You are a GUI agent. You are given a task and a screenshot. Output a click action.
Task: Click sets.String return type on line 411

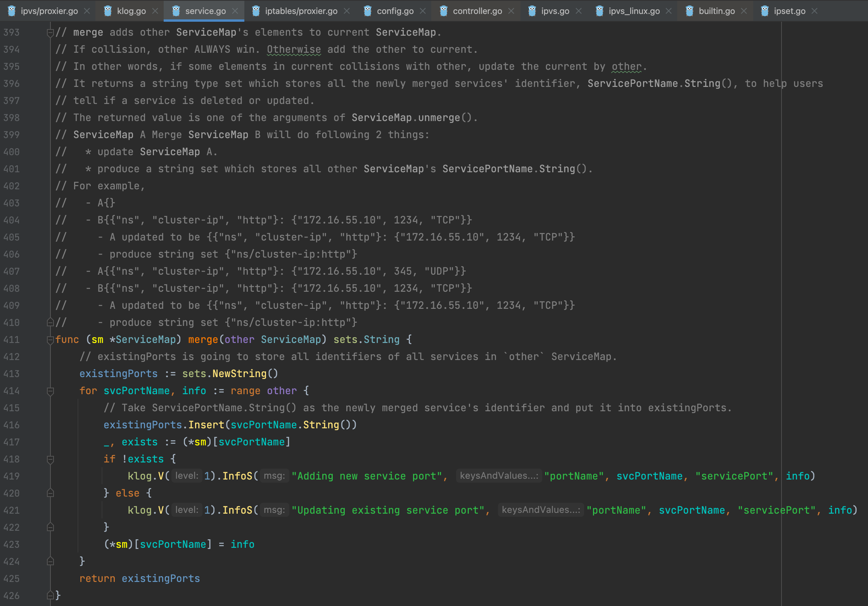(367, 339)
